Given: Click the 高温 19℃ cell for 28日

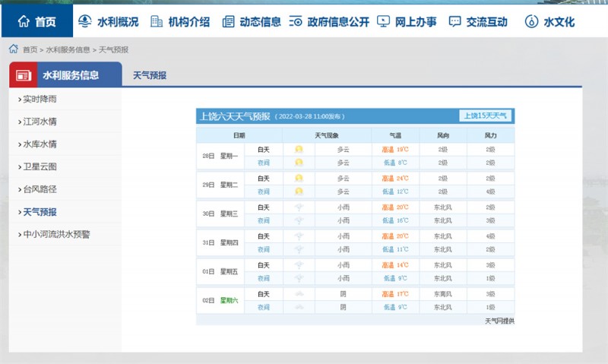Looking at the screenshot, I should [395, 149].
